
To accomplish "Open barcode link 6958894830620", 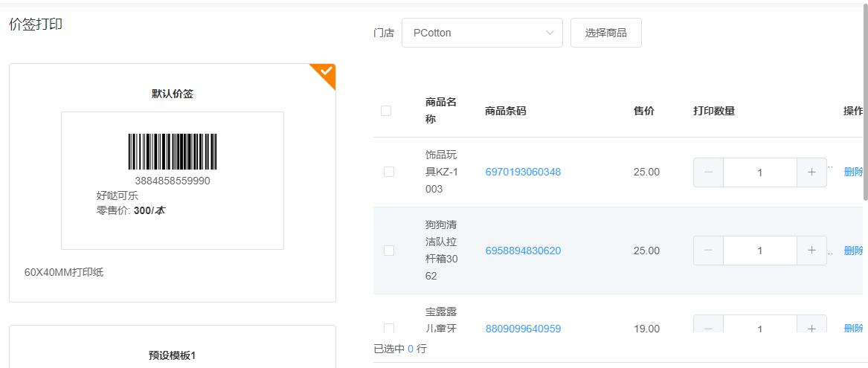I will coord(523,251).
